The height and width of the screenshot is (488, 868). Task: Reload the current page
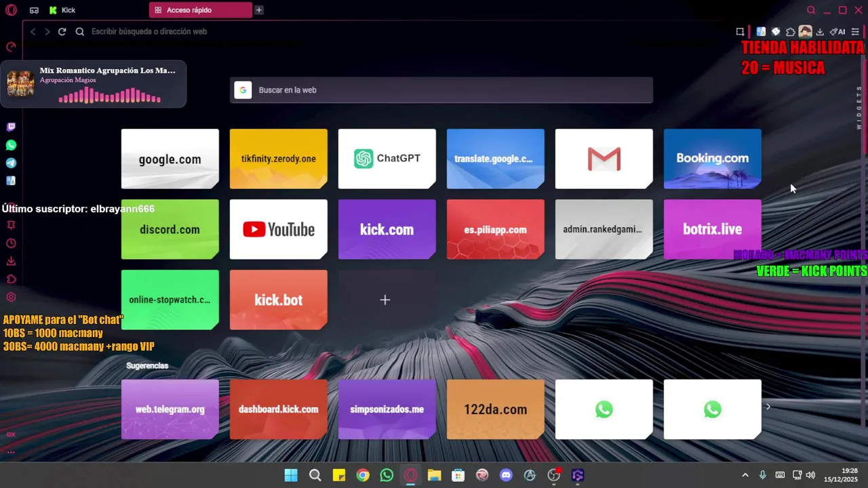[x=62, y=31]
